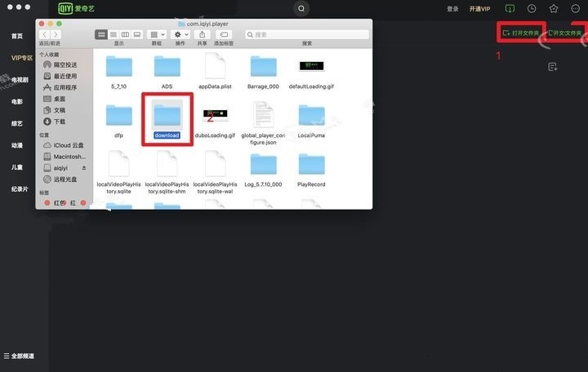Click the Finder share icon
588x372 pixels.
click(202, 35)
